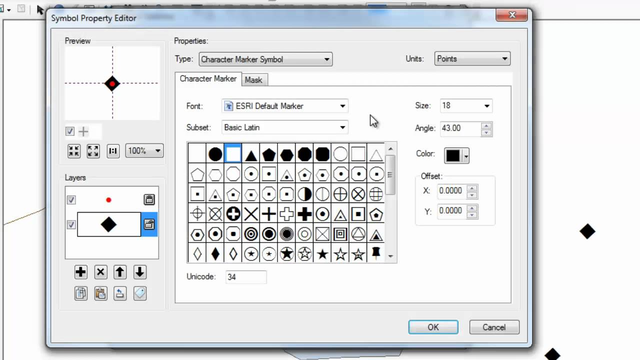Open the preview zoom 100% dropdown
The height and width of the screenshot is (360, 640).
click(x=144, y=151)
